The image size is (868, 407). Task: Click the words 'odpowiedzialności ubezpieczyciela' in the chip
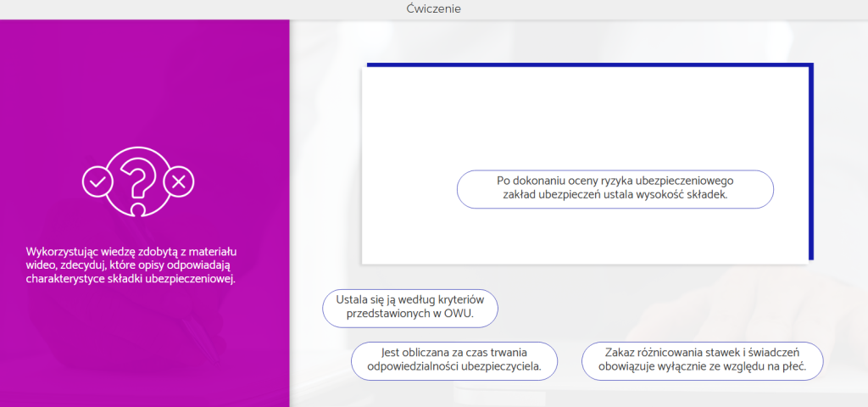pos(454,367)
